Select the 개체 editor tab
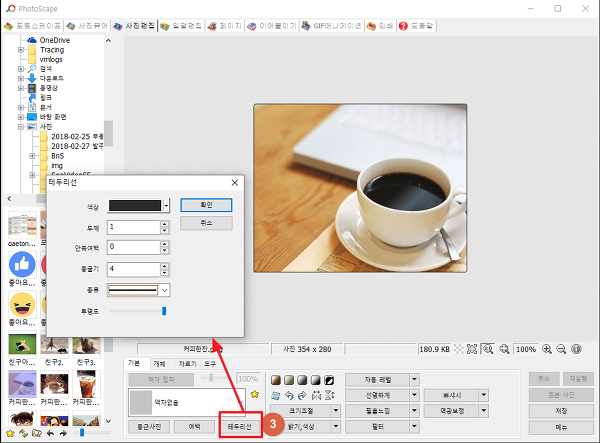Screen dimensions: 600x443 [x=159, y=364]
